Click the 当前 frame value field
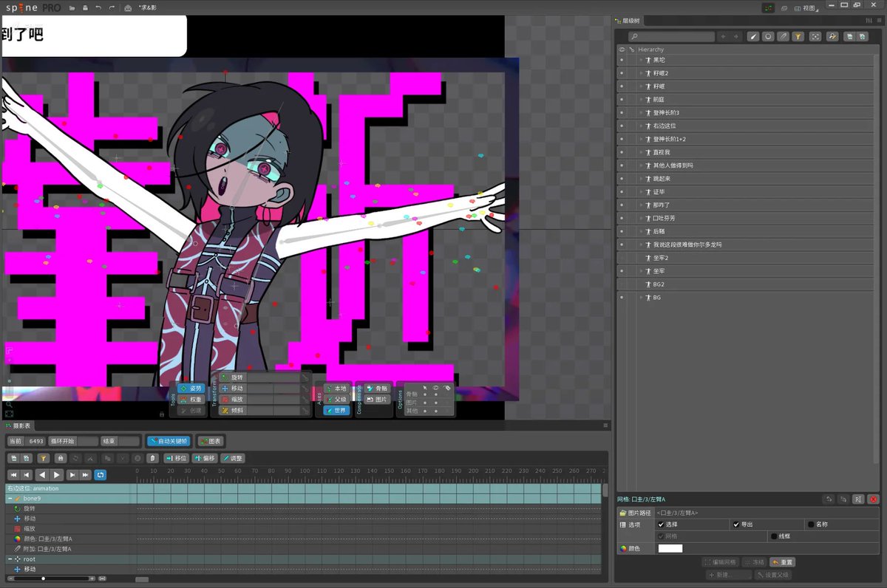Viewport: 887px width, 588px height. tap(35, 441)
